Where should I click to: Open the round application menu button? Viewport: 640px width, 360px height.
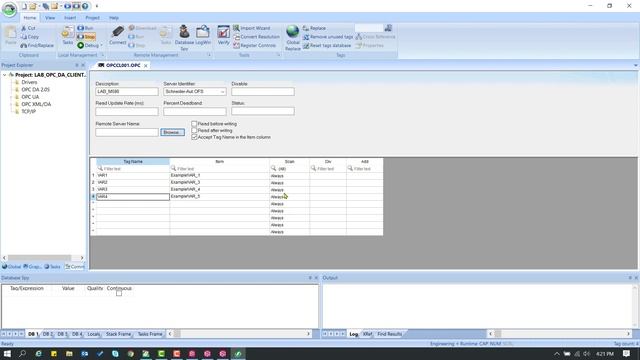(x=9, y=9)
